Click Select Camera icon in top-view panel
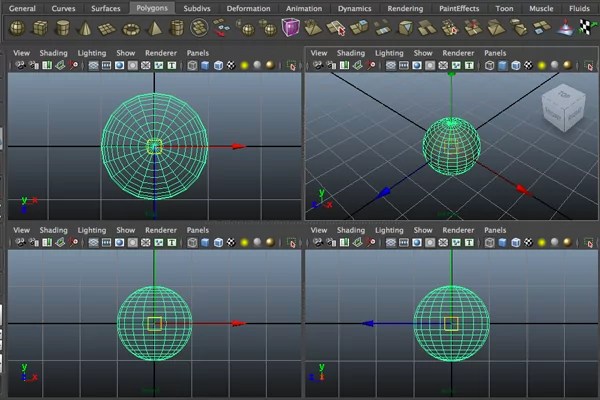The width and height of the screenshot is (600, 400). click(20, 65)
